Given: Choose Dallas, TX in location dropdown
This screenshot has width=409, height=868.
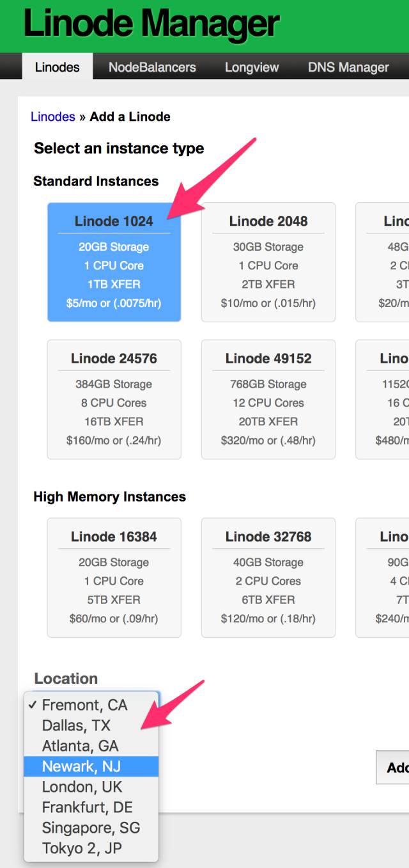Looking at the screenshot, I should coord(76,725).
